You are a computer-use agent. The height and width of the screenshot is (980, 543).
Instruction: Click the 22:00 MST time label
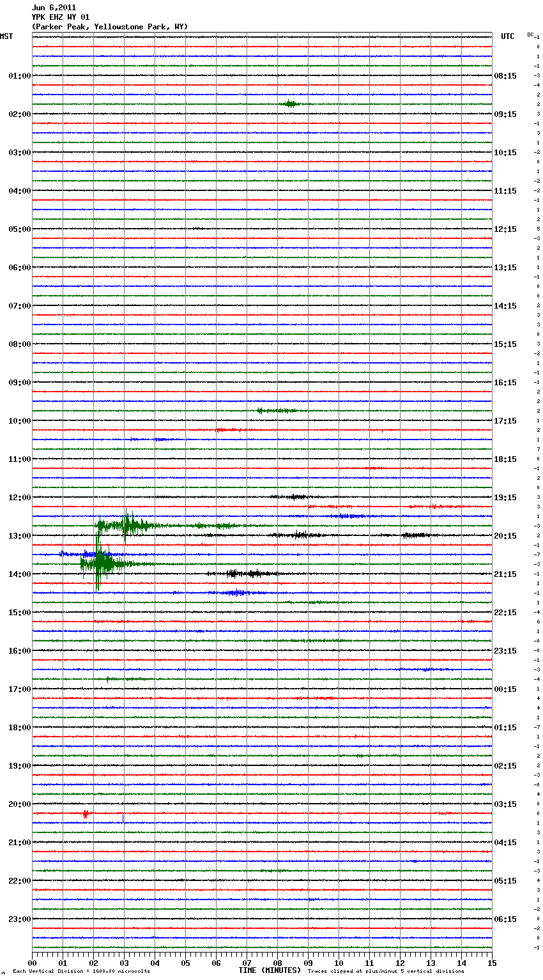pos(19,881)
